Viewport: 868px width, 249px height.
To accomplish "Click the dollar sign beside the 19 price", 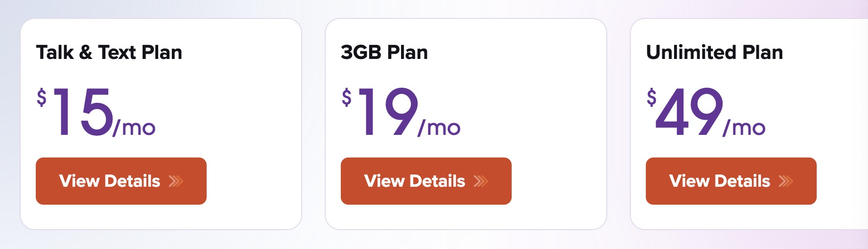I will click(x=347, y=98).
